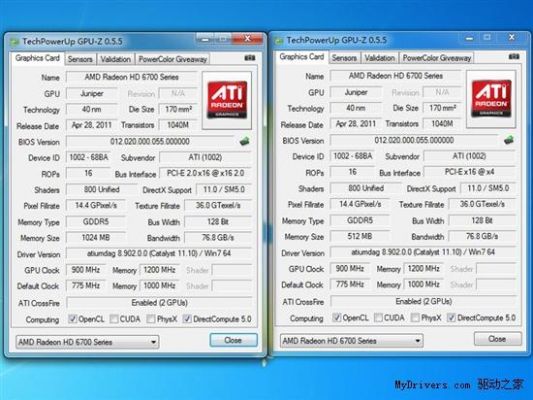Click Bandwidth 76.8 GB/s field in left window
533x400 pixels.
pyautogui.click(x=218, y=238)
